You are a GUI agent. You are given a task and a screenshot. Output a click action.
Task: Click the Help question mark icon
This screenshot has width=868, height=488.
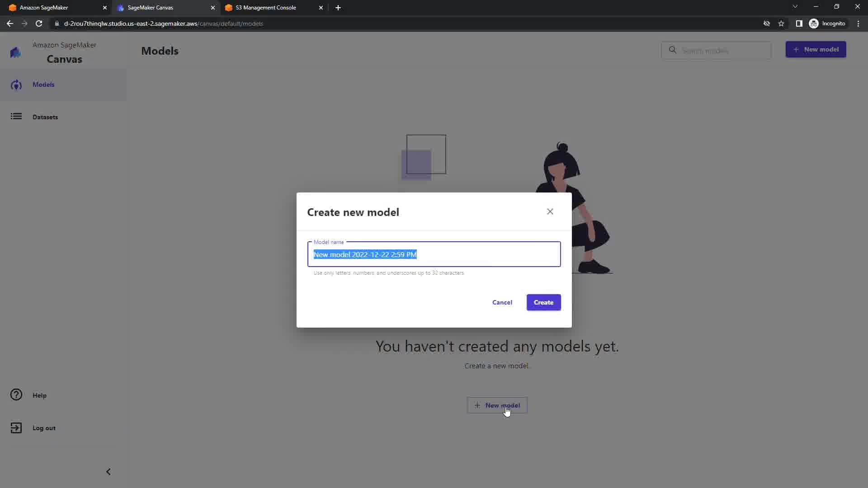coord(16,395)
